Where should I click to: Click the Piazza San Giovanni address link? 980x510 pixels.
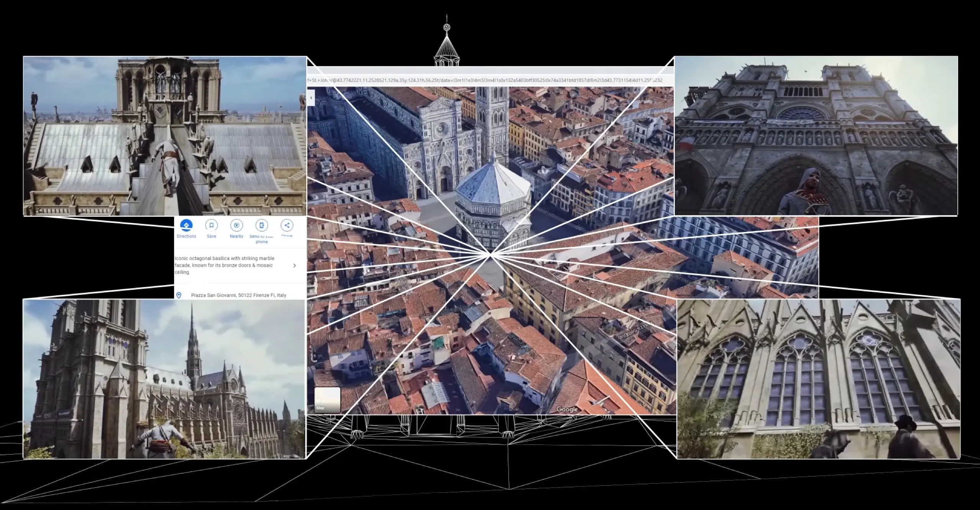click(x=239, y=295)
